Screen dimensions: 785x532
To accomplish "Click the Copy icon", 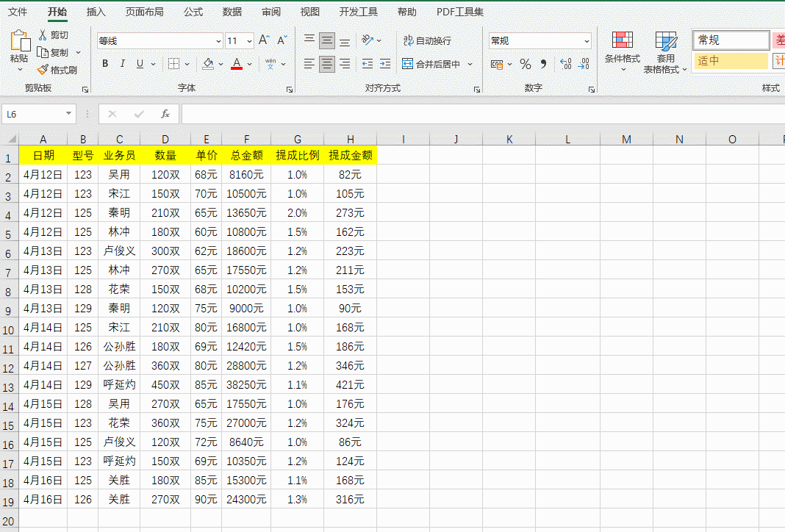I will pyautogui.click(x=43, y=52).
